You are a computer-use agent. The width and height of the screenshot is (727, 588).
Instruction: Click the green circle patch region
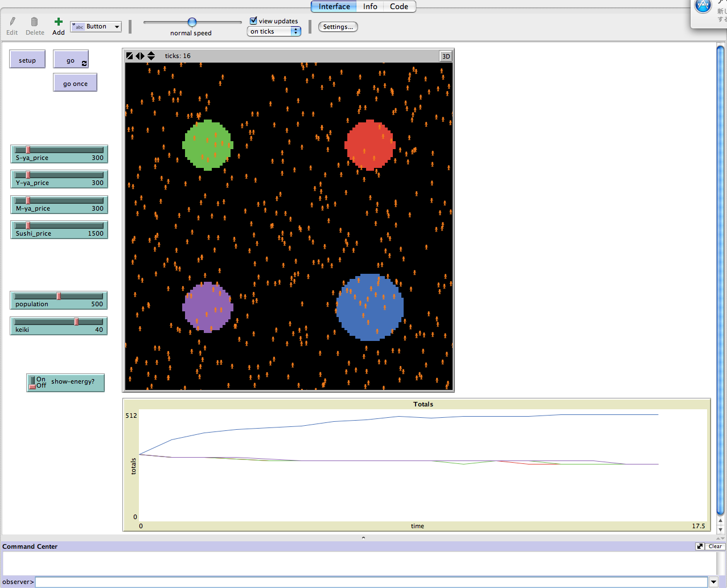point(208,145)
